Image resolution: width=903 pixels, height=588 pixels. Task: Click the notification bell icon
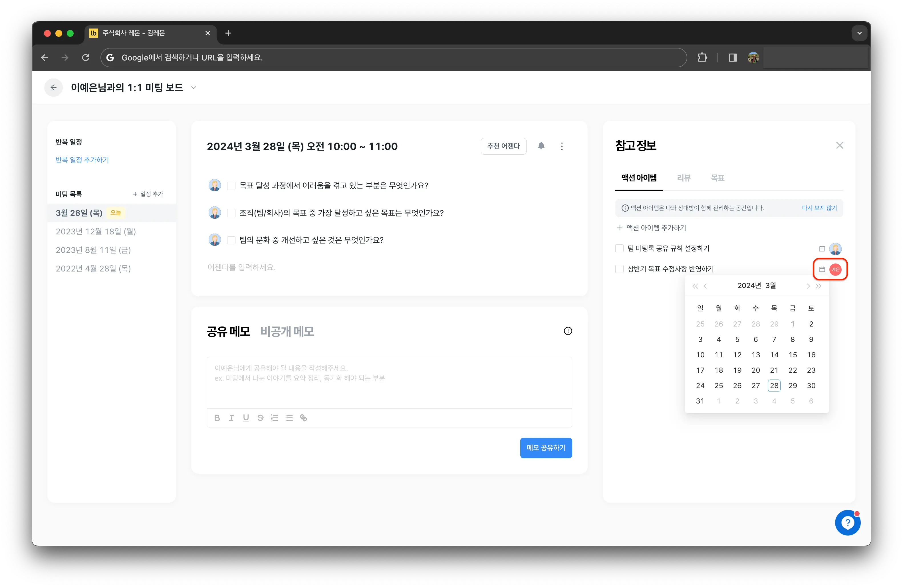pyautogui.click(x=541, y=146)
